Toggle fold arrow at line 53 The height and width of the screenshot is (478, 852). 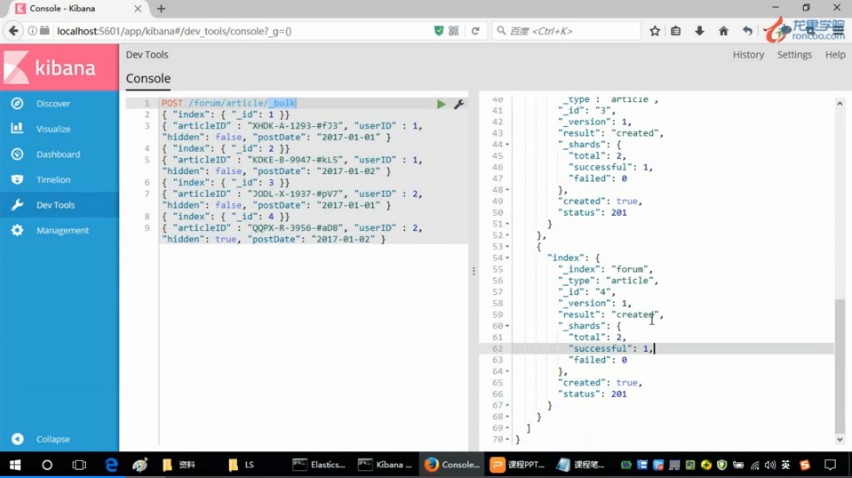508,247
